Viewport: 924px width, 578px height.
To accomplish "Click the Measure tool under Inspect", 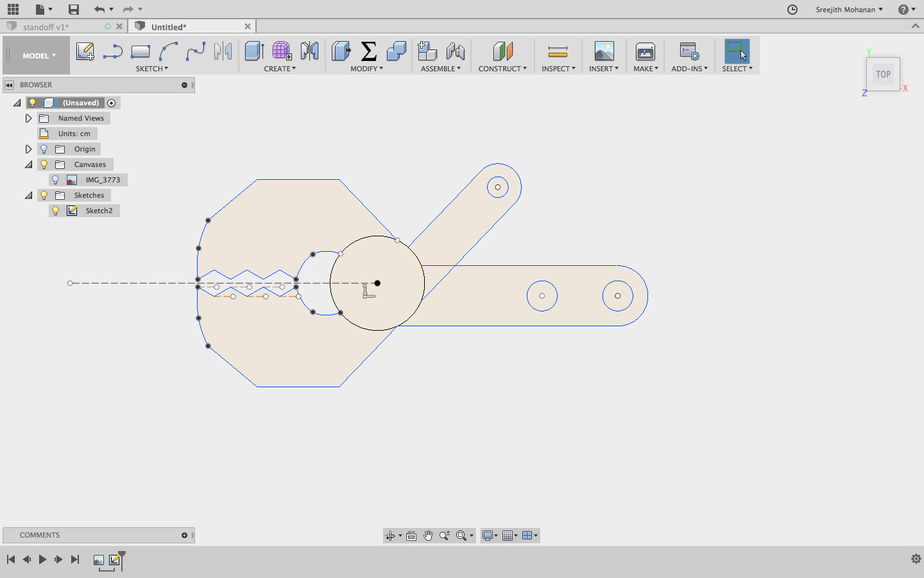I will (558, 51).
